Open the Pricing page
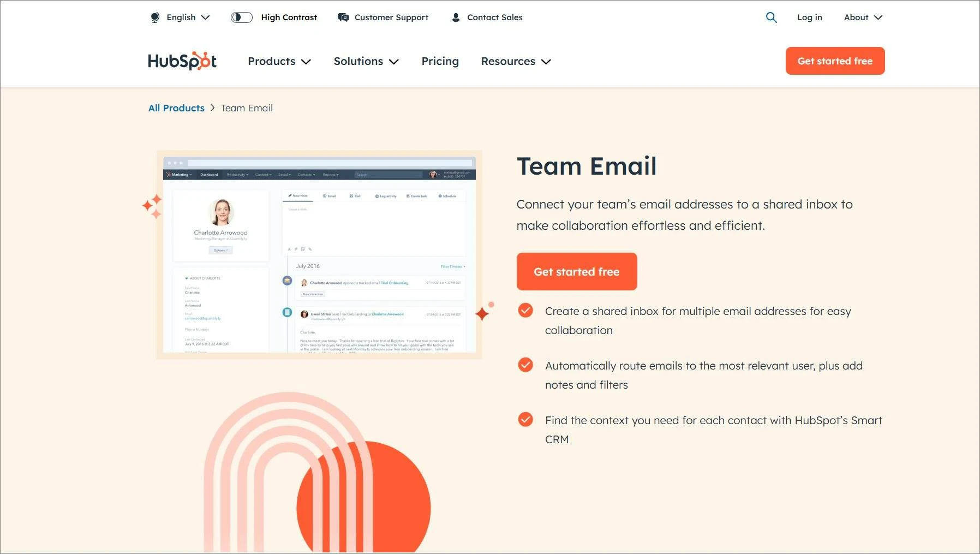The width and height of the screenshot is (980, 554). click(x=440, y=61)
